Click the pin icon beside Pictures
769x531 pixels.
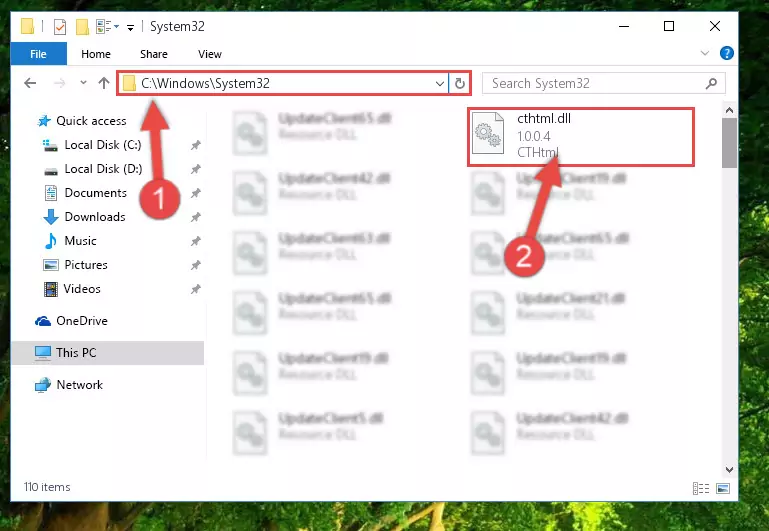point(196,265)
